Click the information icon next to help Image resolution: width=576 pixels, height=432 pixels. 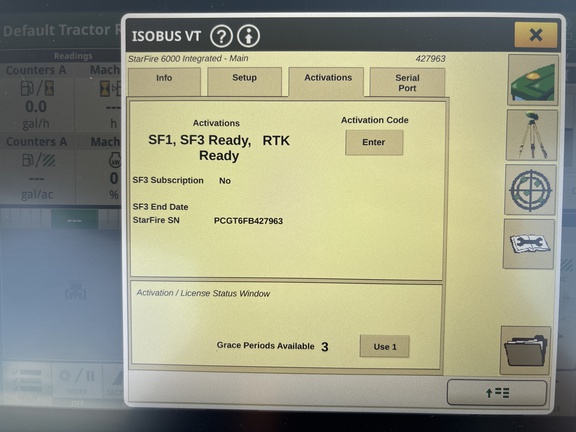[248, 36]
